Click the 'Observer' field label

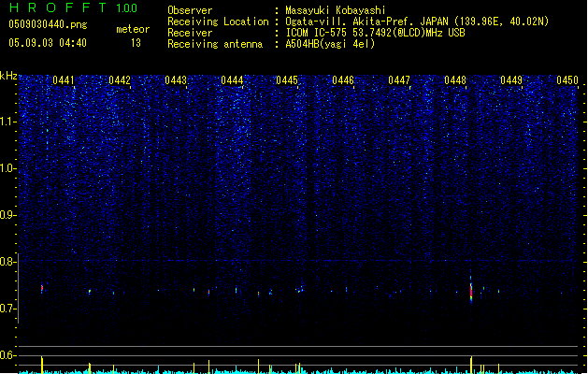pyautogui.click(x=190, y=10)
